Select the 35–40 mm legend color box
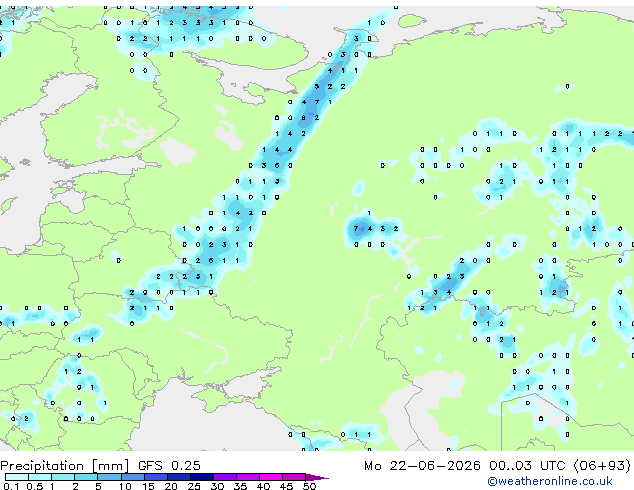The width and height of the screenshot is (634, 490). [248, 477]
